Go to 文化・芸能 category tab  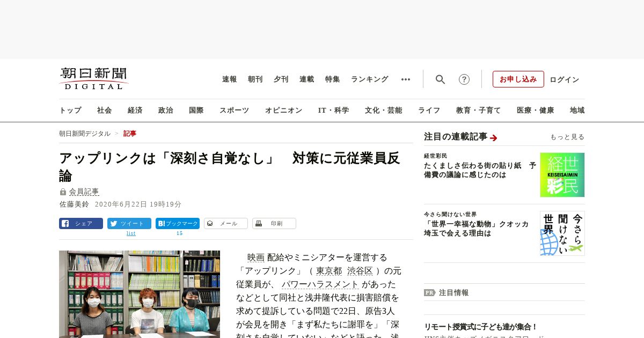click(x=384, y=111)
